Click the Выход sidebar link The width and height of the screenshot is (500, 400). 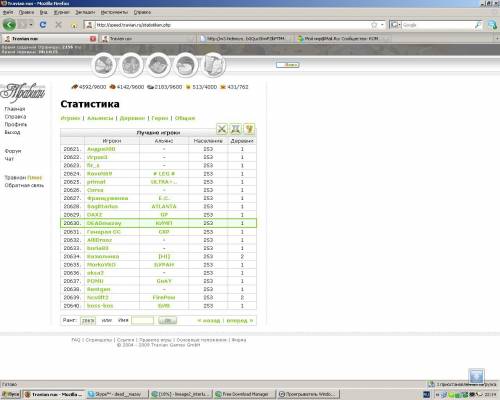click(12, 132)
